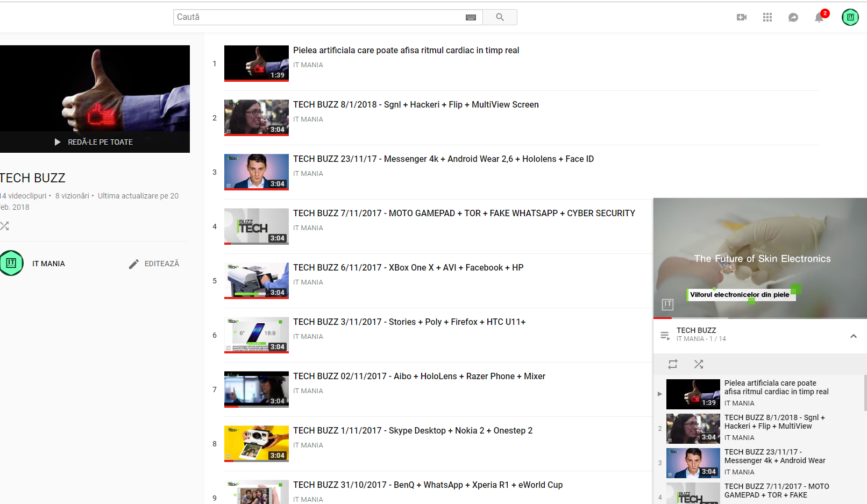
Task: Open the on-screen keyboard icon in search
Action: pyautogui.click(x=471, y=17)
